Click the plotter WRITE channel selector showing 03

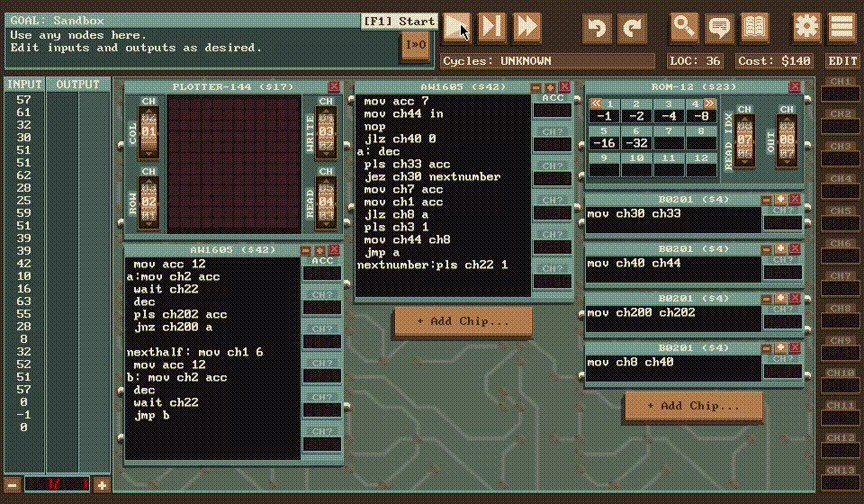click(x=326, y=132)
